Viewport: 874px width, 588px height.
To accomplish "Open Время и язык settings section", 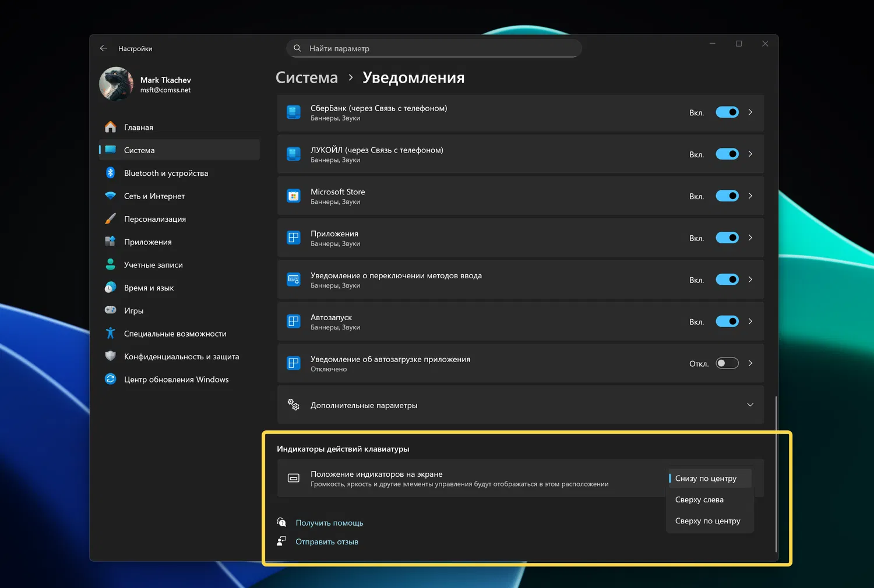I will (x=179, y=288).
